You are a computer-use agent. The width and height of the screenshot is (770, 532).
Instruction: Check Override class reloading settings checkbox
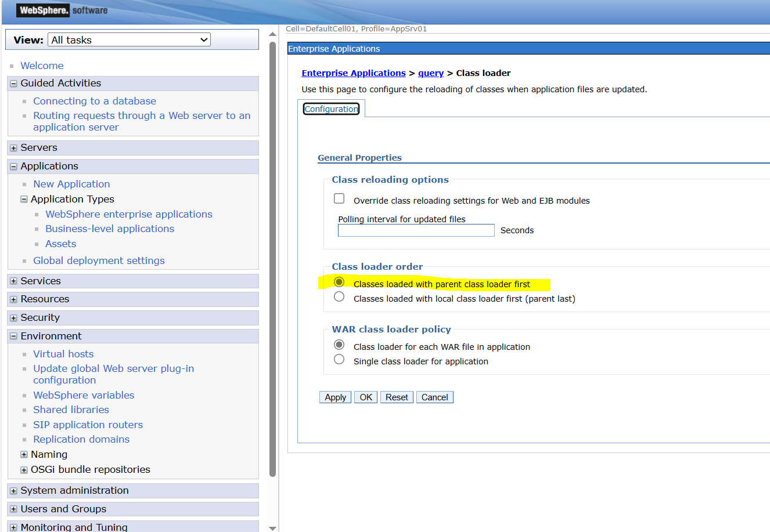(339, 198)
